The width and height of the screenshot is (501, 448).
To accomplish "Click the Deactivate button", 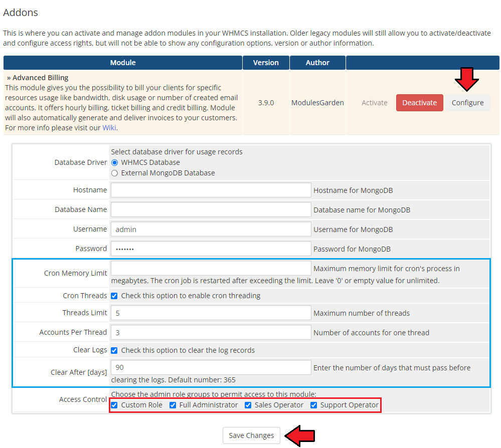I will pos(420,103).
